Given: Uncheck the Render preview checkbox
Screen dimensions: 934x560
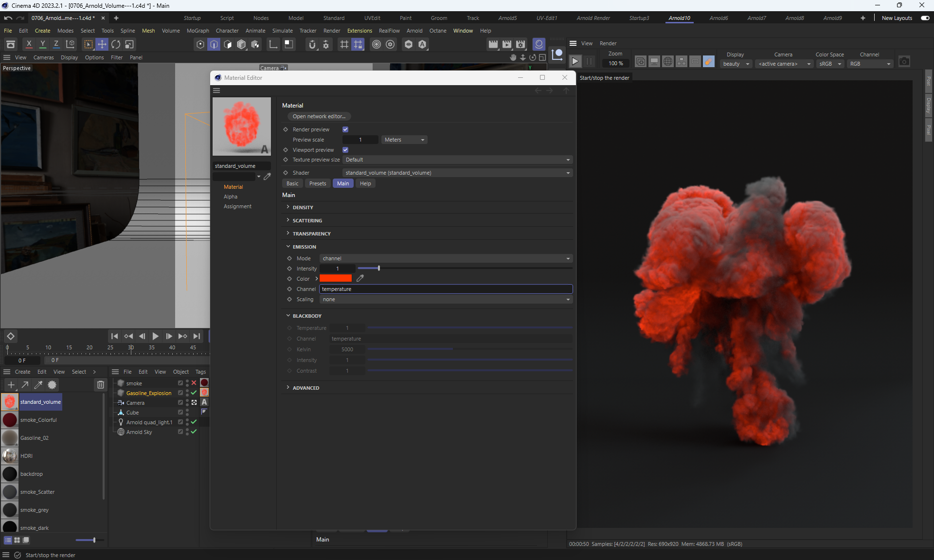Looking at the screenshot, I should click(345, 129).
